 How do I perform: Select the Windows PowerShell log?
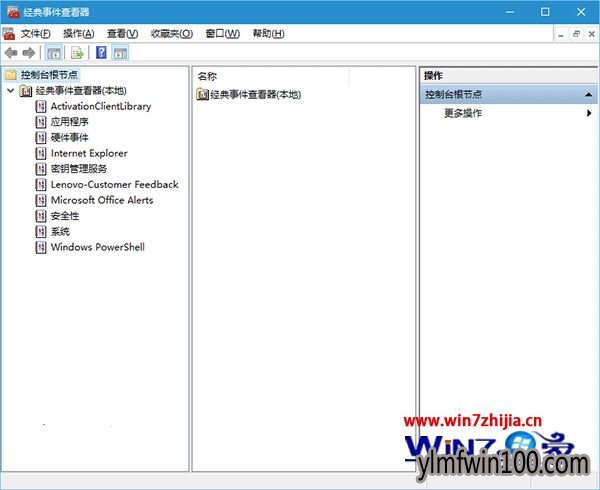(98, 247)
